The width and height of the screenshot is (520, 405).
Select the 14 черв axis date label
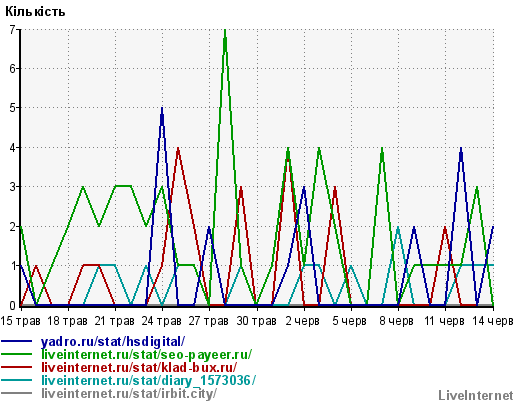click(x=493, y=321)
